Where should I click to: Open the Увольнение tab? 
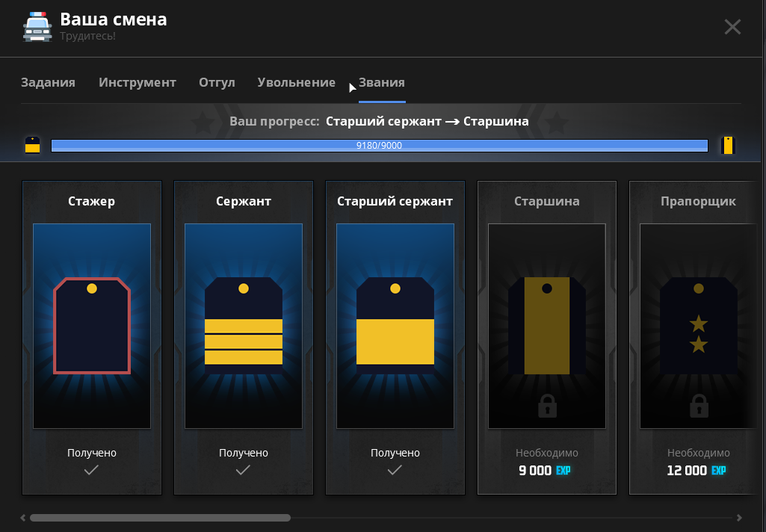pyautogui.click(x=296, y=82)
